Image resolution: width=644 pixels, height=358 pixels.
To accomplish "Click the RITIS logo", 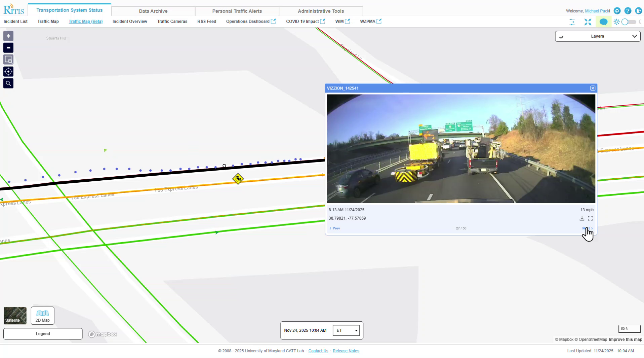I will pos(14,9).
